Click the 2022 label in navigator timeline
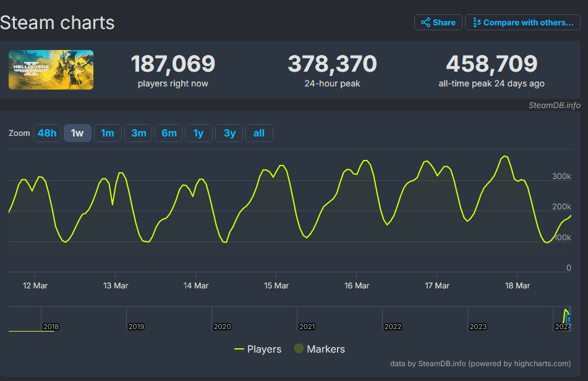The height and width of the screenshot is (381, 588). (393, 327)
